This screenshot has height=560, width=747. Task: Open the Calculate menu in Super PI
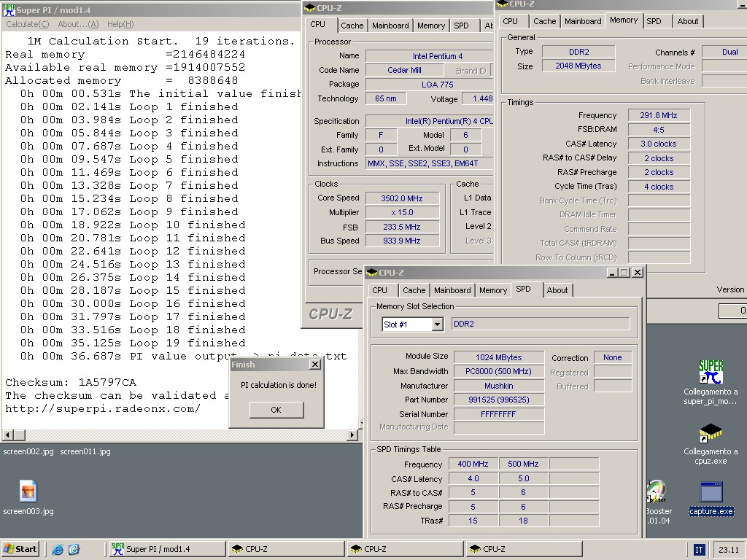pos(28,24)
